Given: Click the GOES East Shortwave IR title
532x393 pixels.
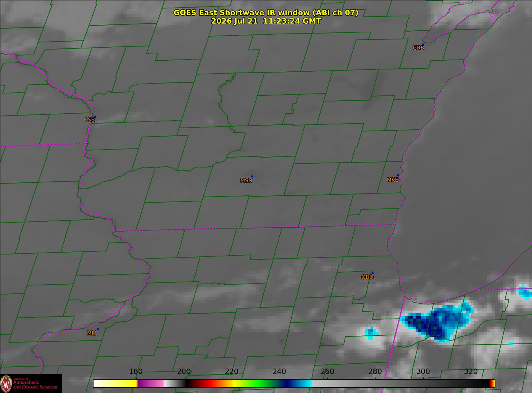Looking at the screenshot, I should coord(266,13).
